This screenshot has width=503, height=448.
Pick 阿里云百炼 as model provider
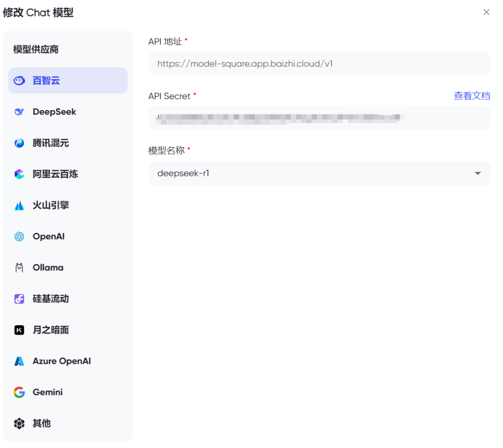point(55,174)
